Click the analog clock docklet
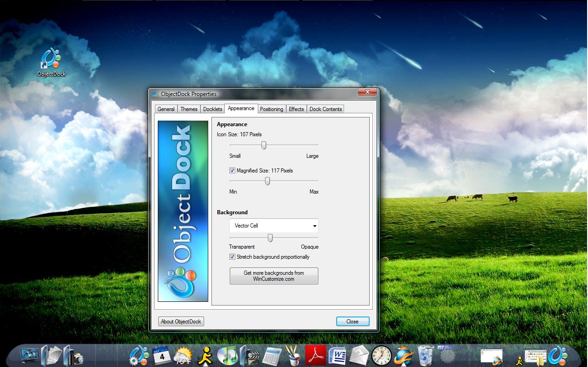This screenshot has width=588, height=367. 382,356
